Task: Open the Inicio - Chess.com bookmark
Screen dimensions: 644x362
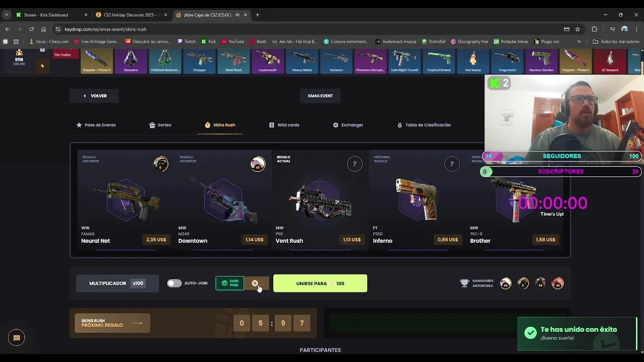Action: [49, 41]
